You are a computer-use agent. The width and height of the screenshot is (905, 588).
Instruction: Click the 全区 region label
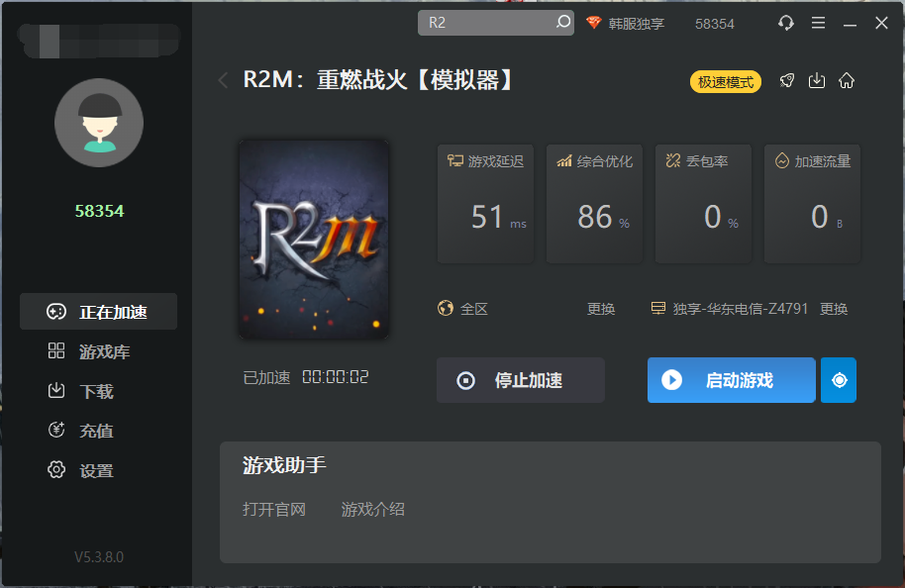474,309
